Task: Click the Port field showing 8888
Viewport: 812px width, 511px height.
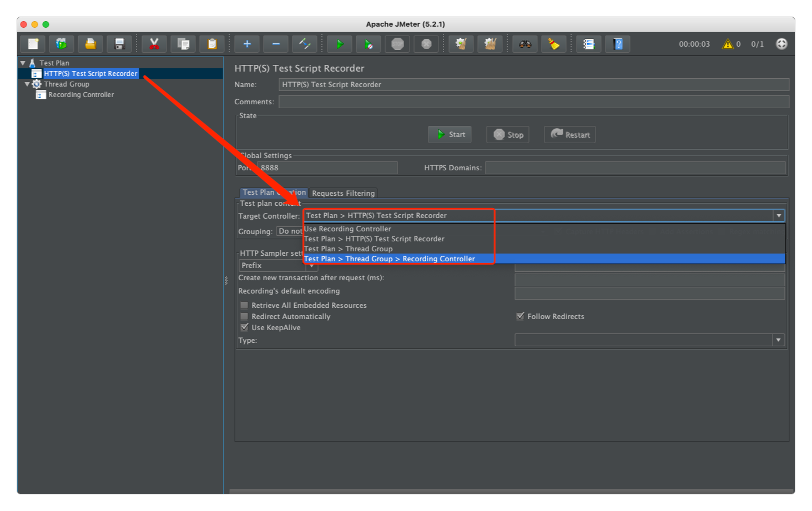Action: pyautogui.click(x=327, y=168)
